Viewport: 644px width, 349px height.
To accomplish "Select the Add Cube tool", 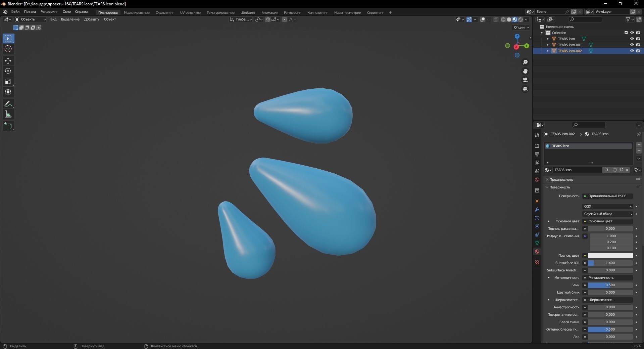I will (8, 126).
